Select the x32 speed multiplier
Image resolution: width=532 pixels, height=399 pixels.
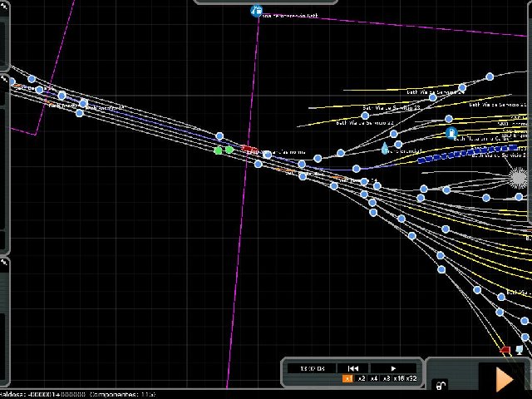pos(413,379)
